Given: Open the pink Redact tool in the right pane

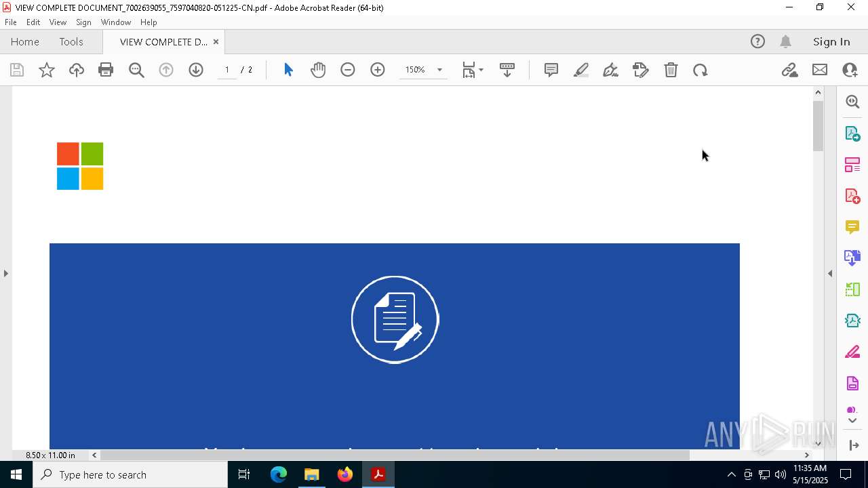Looking at the screenshot, I should click(x=852, y=352).
